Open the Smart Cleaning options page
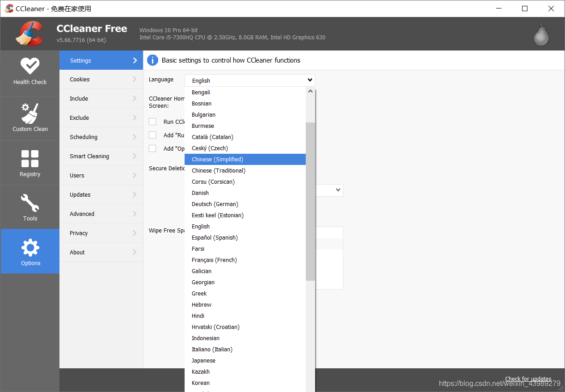565x392 pixels. (101, 156)
